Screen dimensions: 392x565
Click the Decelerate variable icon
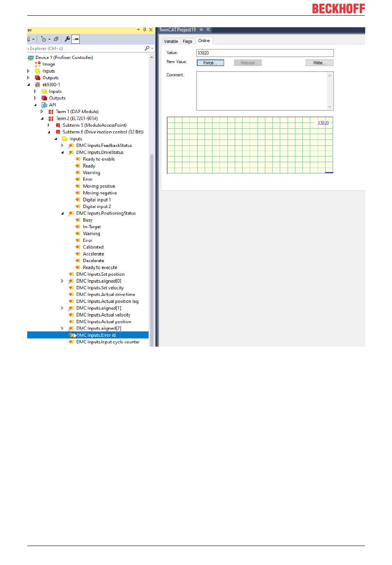point(78,260)
